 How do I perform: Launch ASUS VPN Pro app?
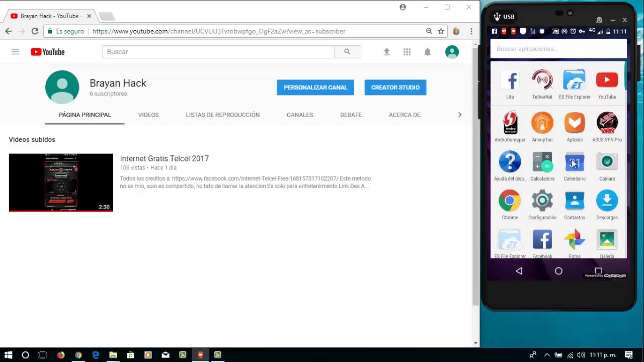(x=607, y=127)
